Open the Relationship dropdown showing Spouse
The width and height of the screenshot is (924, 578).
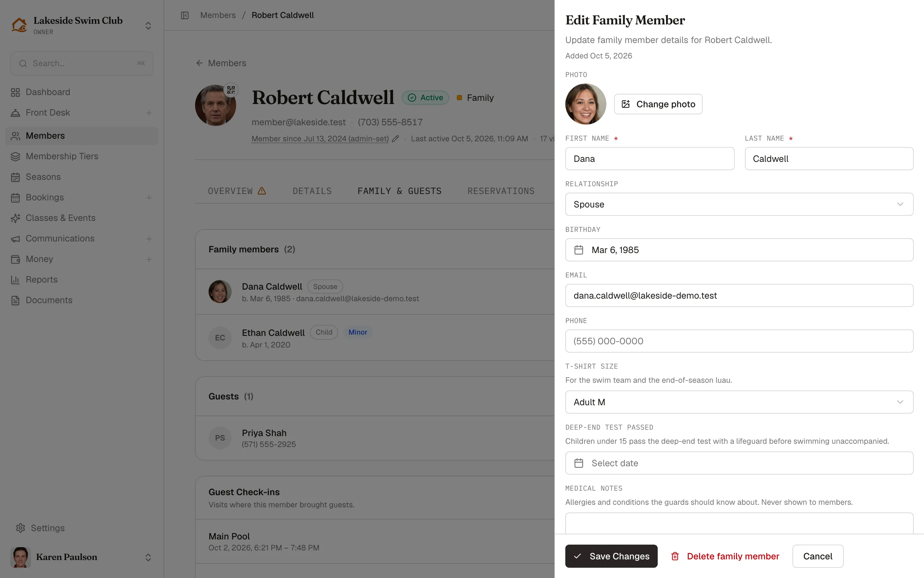(739, 204)
